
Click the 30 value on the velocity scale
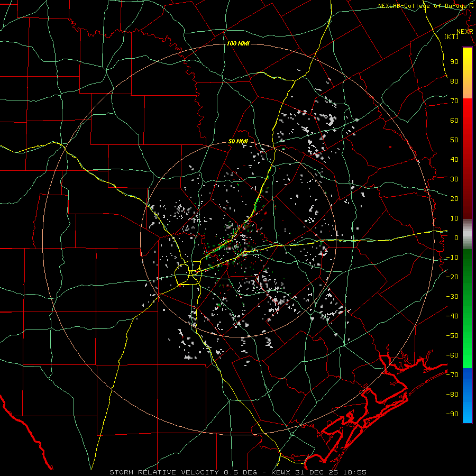coord(454,179)
